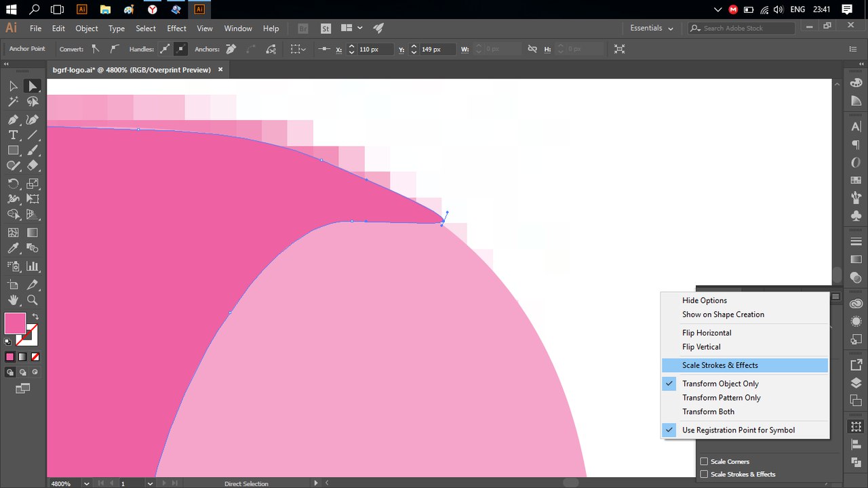Expand tools panel double-arrow
Image resolution: width=868 pixels, height=488 pixels.
[x=6, y=64]
